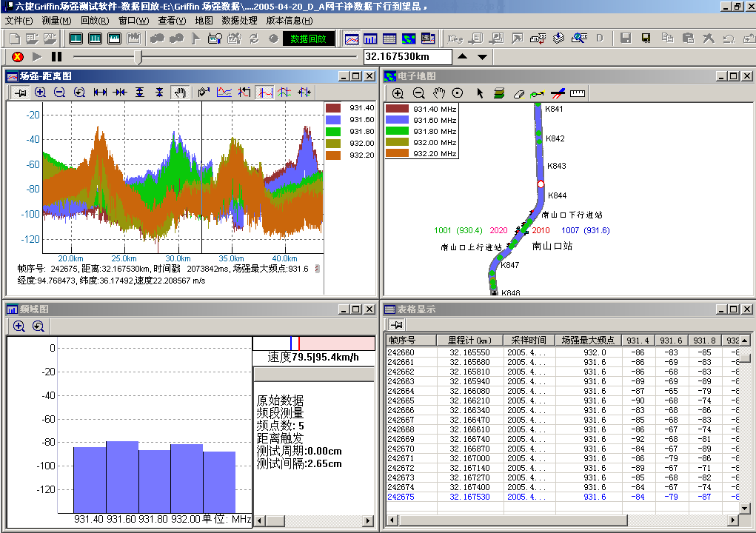756x533 pixels.
Task: Click the single-frequency measurement screen icon
Action: pos(76,38)
